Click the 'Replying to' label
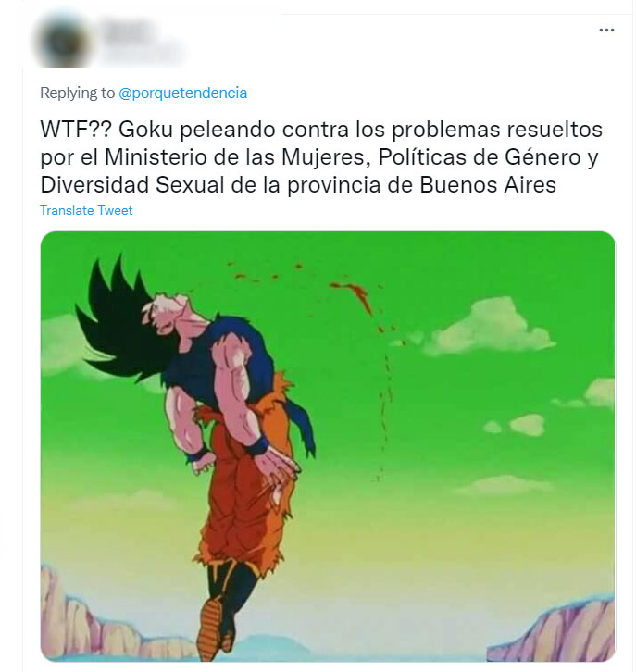The height and width of the screenshot is (672, 636). (78, 93)
